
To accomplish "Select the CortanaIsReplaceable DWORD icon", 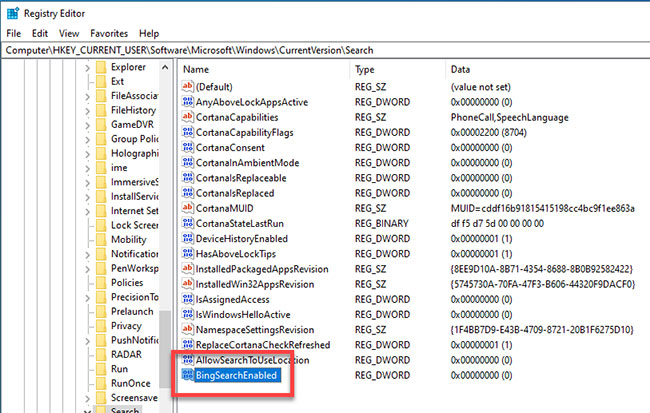I will click(x=188, y=177).
